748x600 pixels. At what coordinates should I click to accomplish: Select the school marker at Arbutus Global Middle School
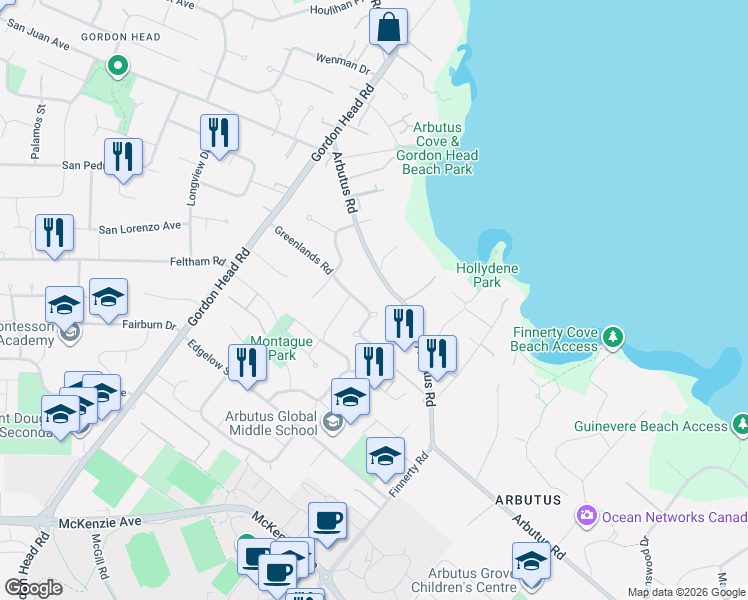tap(350, 399)
